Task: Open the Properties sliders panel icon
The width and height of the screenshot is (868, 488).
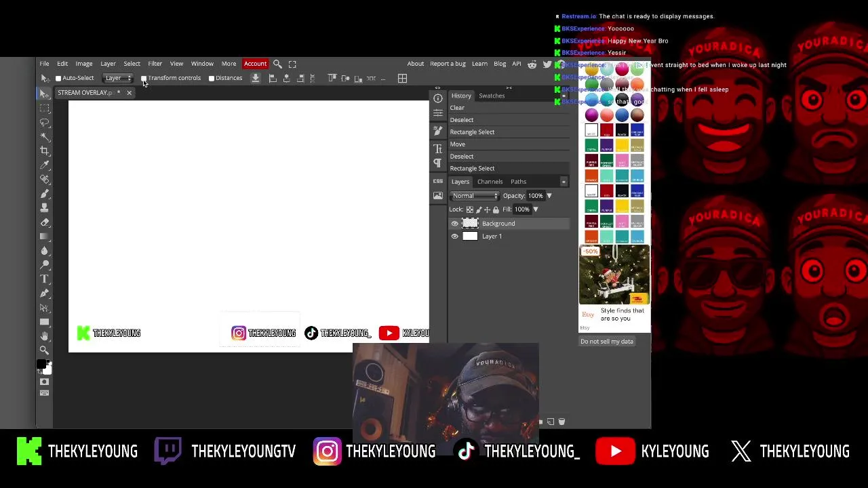Action: pos(438,113)
